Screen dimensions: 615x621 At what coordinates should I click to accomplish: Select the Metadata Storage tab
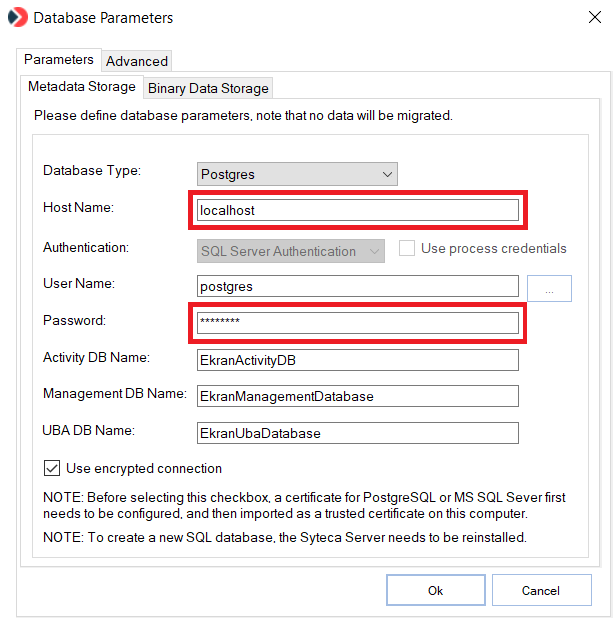[x=82, y=87]
